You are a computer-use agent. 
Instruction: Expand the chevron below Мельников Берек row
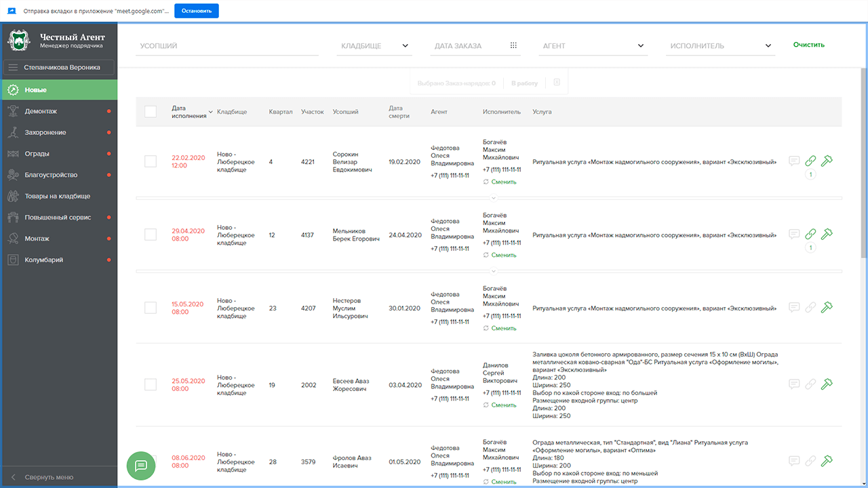click(494, 271)
